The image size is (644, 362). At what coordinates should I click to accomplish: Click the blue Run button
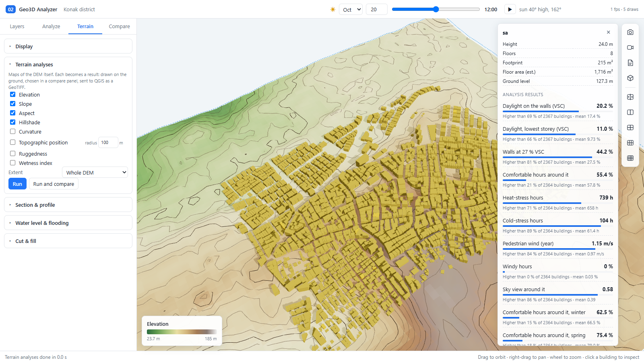17,184
